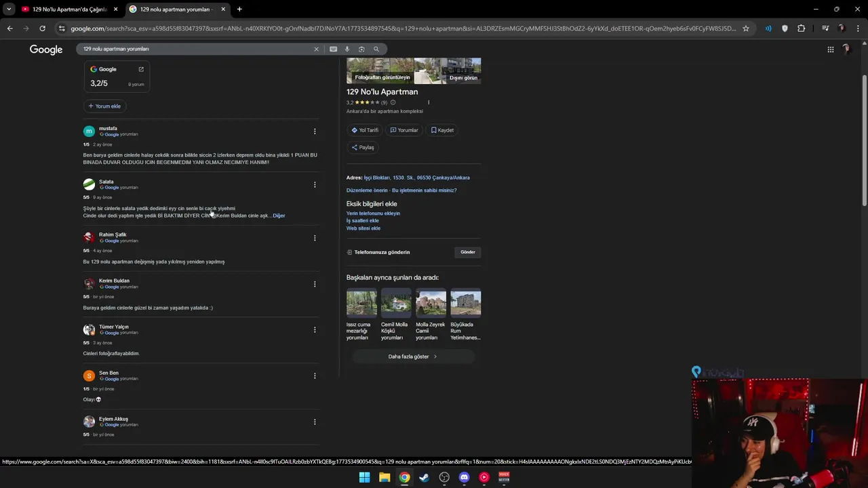868x488 pixels.
Task: Open the Chrome three-dot menu
Action: click(858, 28)
